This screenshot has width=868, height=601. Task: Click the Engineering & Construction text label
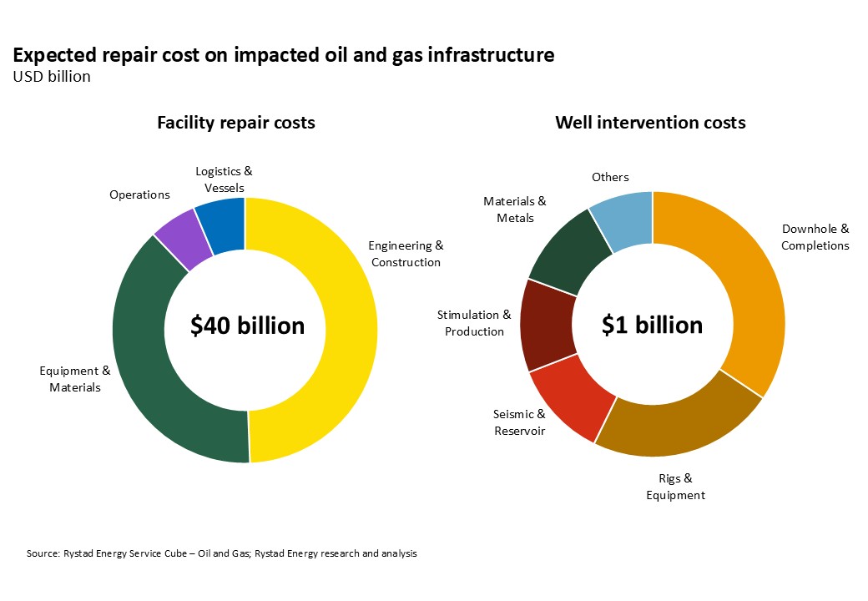click(406, 254)
